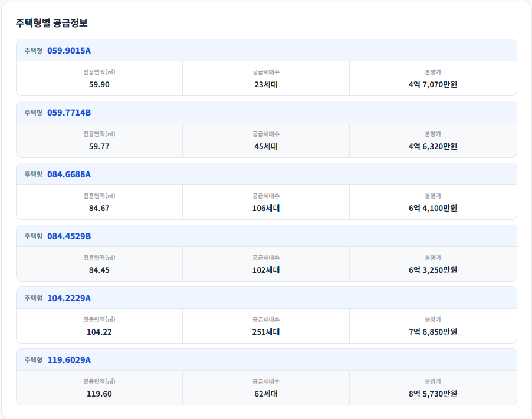Click price 4억 6,320만원
The height and width of the screenshot is (419, 532).
(x=433, y=147)
